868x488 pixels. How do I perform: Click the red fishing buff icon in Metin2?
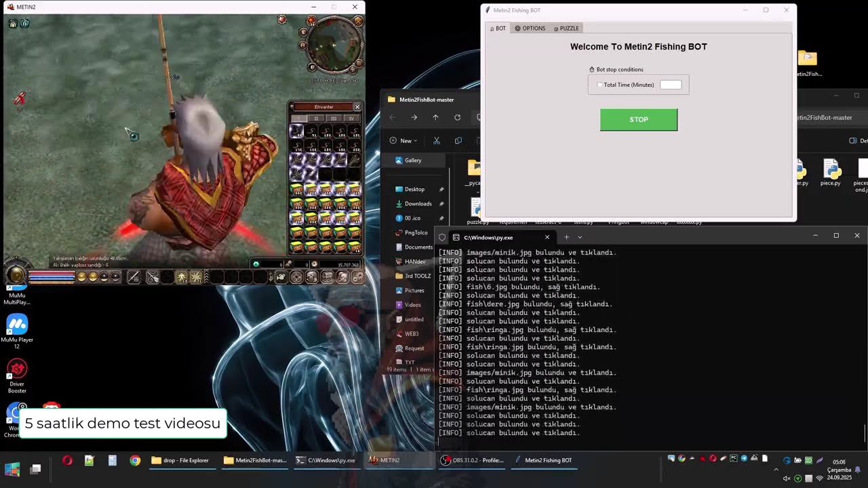pyautogui.click(x=20, y=100)
